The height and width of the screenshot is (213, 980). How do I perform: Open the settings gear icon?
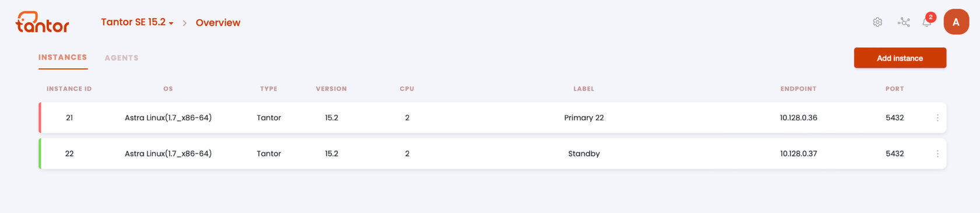tap(877, 22)
